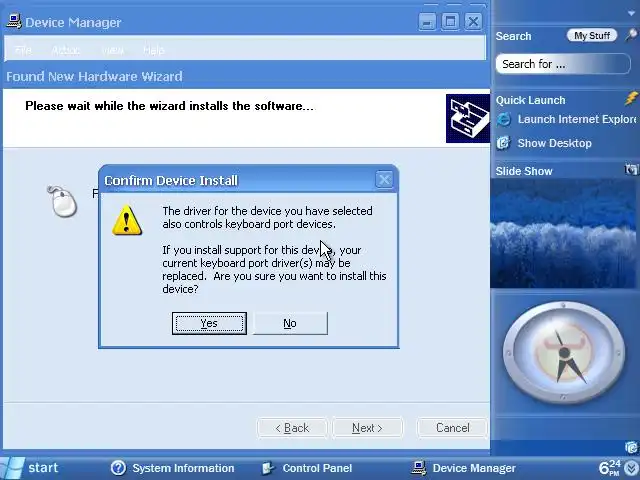Decline device install with No button
Image resolution: width=640 pixels, height=480 pixels.
[x=290, y=323]
